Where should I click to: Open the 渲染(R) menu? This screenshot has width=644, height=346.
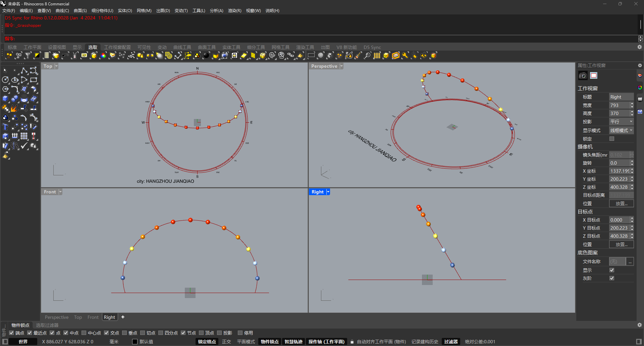(234, 11)
